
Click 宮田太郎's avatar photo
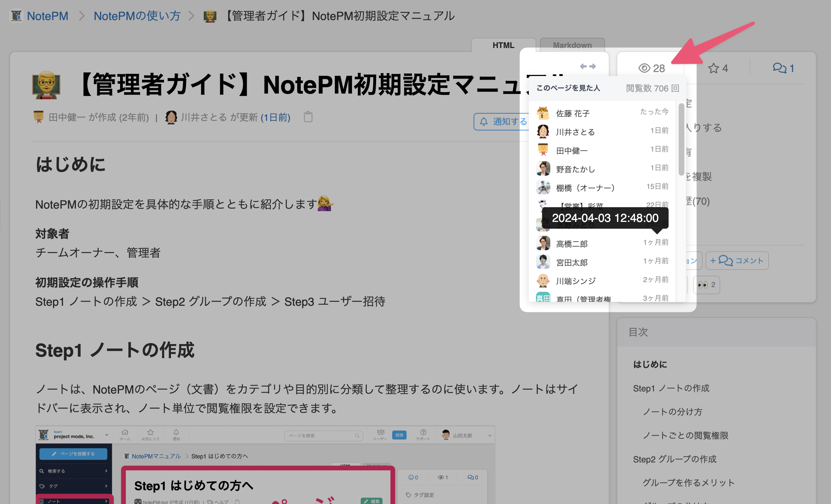point(543,262)
